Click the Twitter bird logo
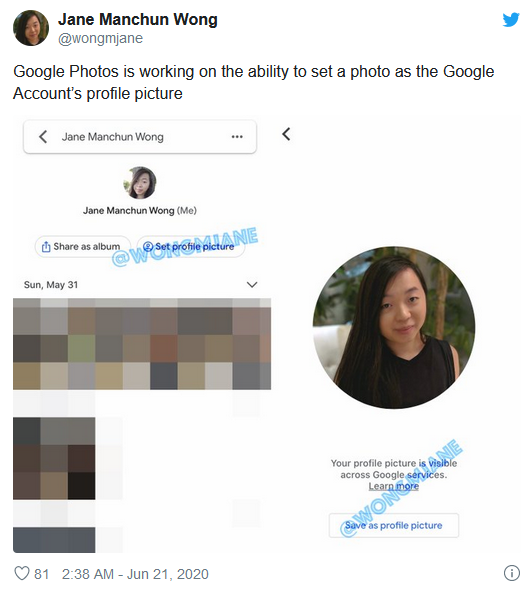The width and height of the screenshot is (531, 590). [x=511, y=20]
